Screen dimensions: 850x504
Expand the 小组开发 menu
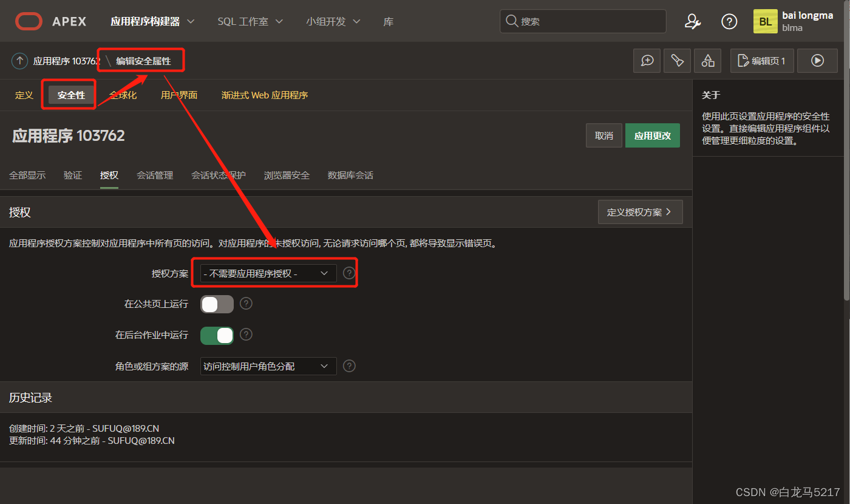[333, 21]
